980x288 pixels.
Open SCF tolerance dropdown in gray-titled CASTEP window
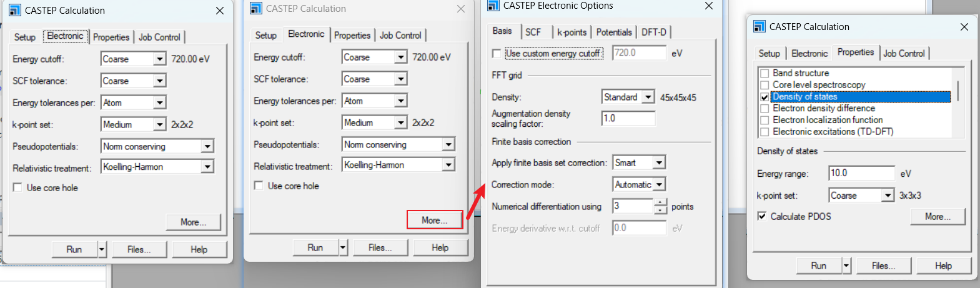click(x=401, y=79)
